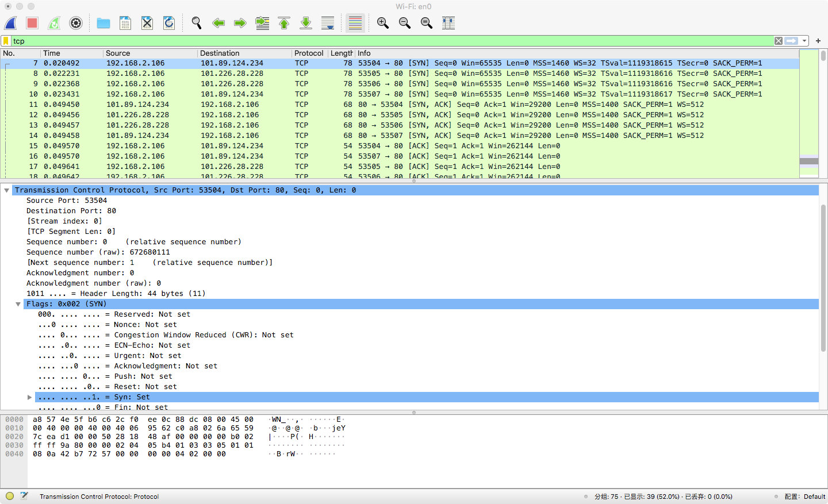This screenshot has width=828, height=504.
Task: Select the Header Length: 44 bytes line
Action: [116, 294]
